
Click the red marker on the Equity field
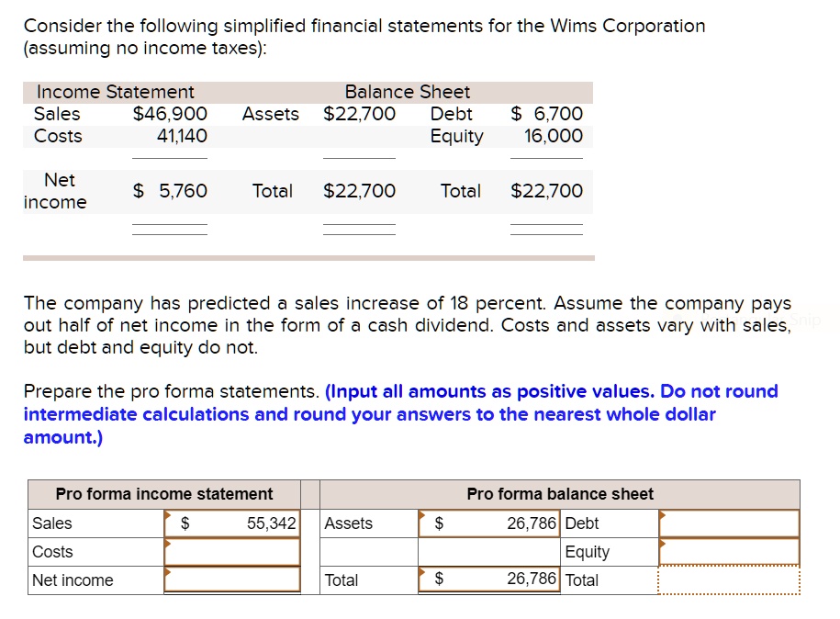tap(663, 544)
